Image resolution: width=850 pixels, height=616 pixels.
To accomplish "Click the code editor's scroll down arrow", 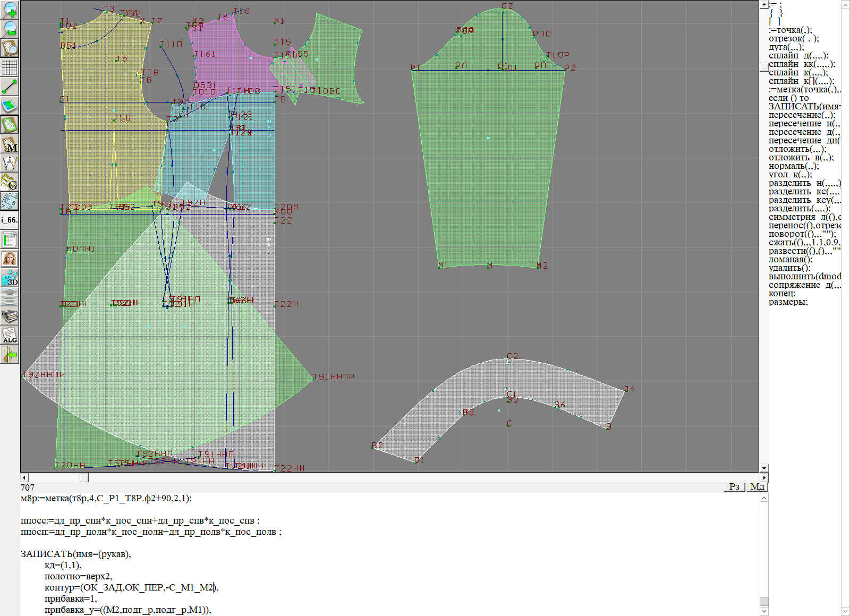I will [x=764, y=611].
